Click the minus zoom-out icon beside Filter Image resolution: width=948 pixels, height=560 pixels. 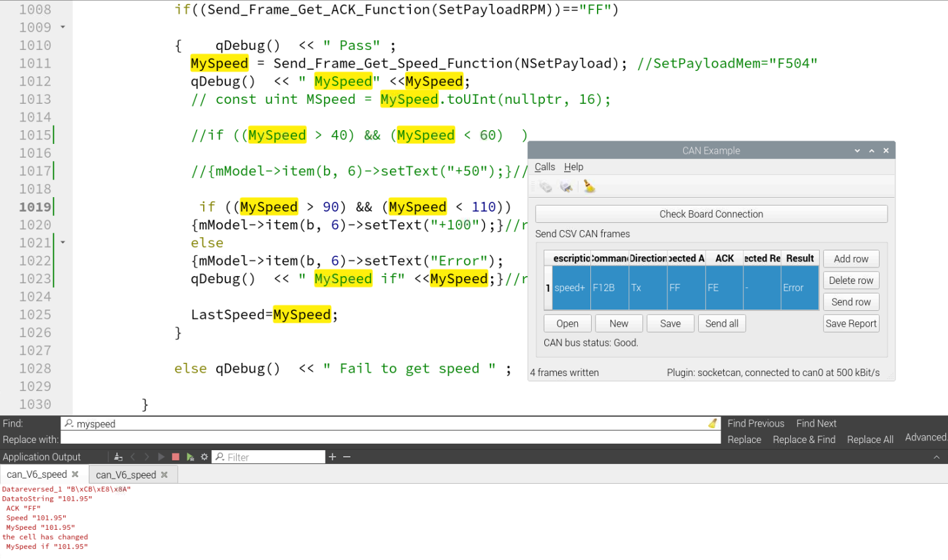click(347, 457)
